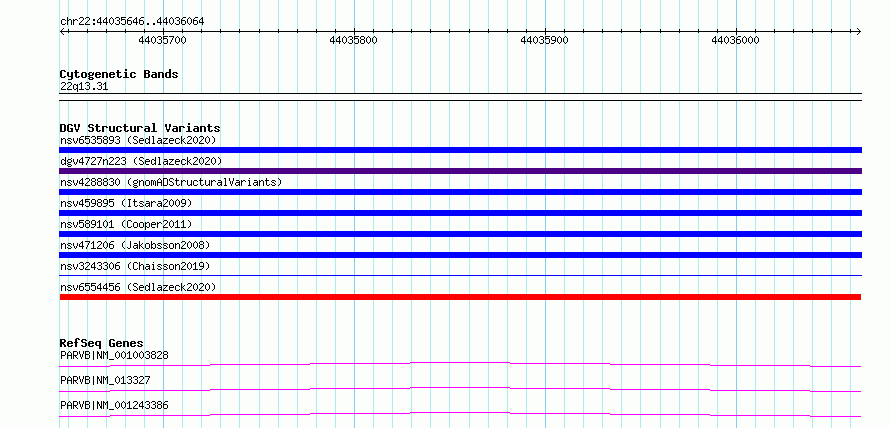The image size is (890, 428).
Task: Click the left arrowhead of the ruler
Action: [x=62, y=31]
